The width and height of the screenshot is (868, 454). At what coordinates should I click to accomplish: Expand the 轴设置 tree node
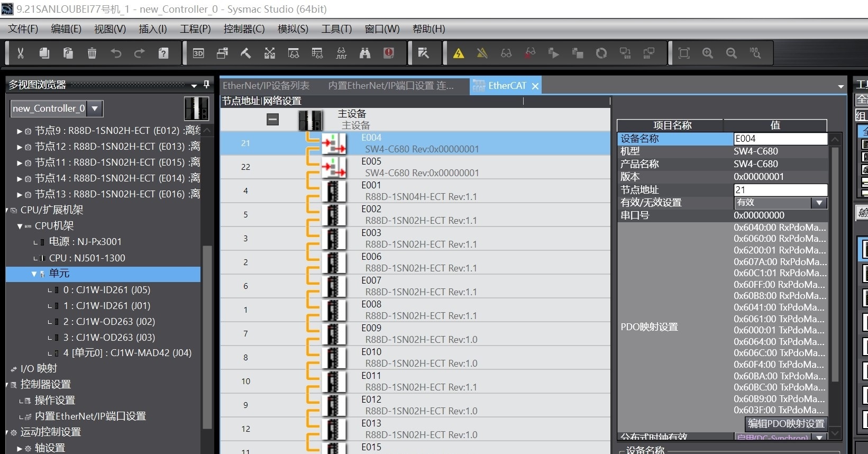coord(20,449)
